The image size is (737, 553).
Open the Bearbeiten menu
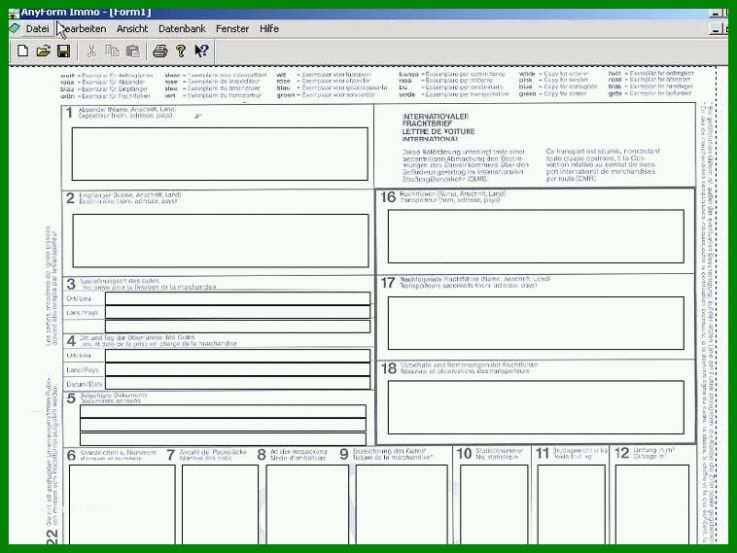[83, 29]
